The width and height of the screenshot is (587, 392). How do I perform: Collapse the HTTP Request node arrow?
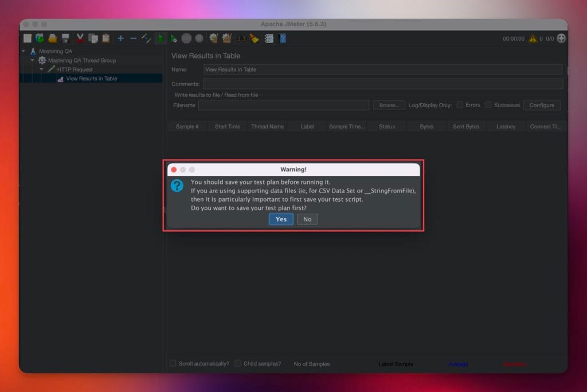tap(41, 69)
